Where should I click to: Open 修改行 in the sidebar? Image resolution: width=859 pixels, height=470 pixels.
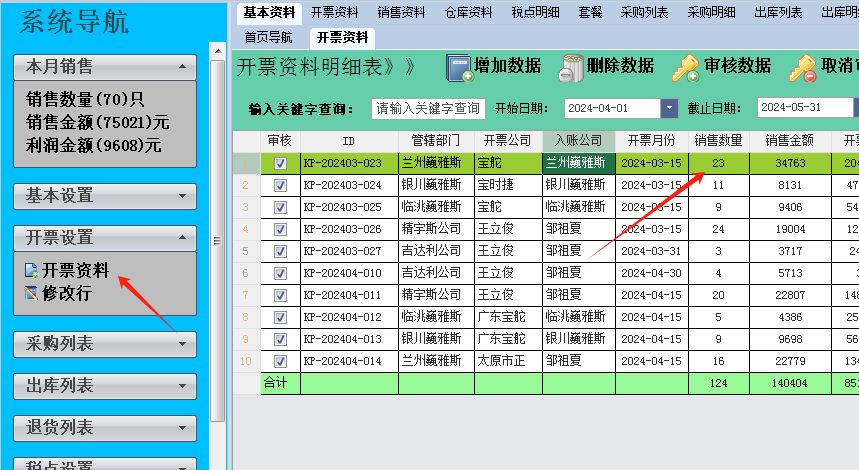[x=66, y=293]
